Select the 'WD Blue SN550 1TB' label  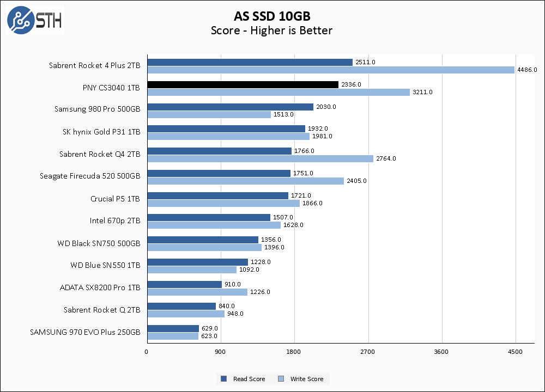105,265
